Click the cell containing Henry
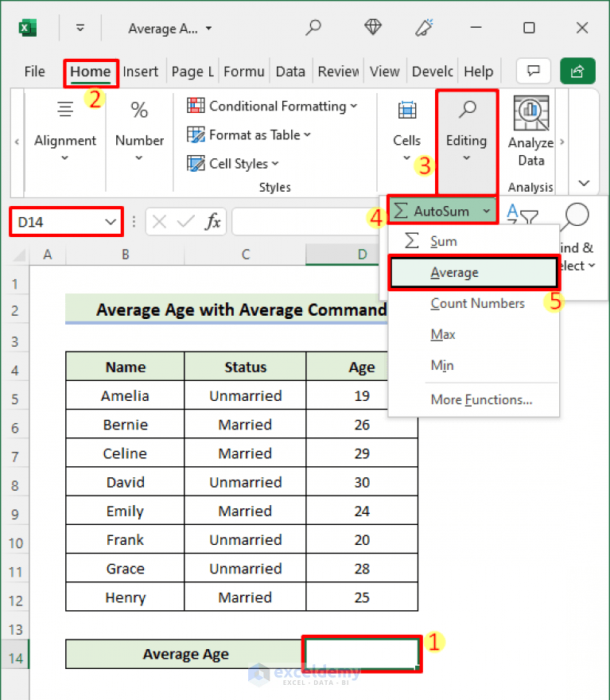The height and width of the screenshot is (700, 610). 125,597
